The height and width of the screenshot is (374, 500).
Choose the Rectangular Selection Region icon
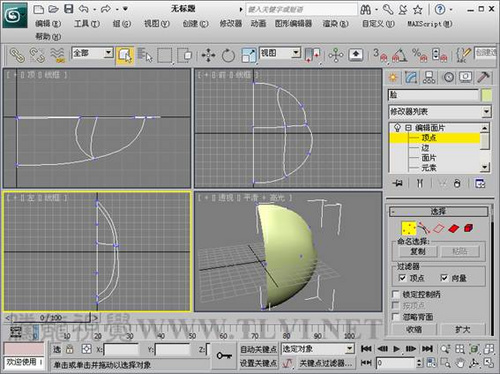click(x=165, y=55)
